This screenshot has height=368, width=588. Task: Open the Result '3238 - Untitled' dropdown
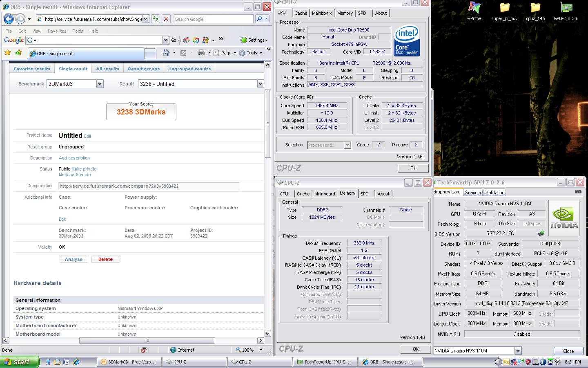click(x=260, y=84)
